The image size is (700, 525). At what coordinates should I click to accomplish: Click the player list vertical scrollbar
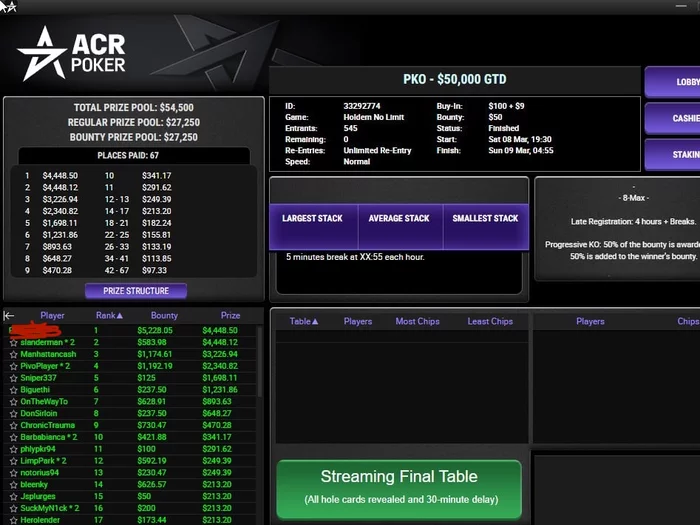[x=259, y=362]
